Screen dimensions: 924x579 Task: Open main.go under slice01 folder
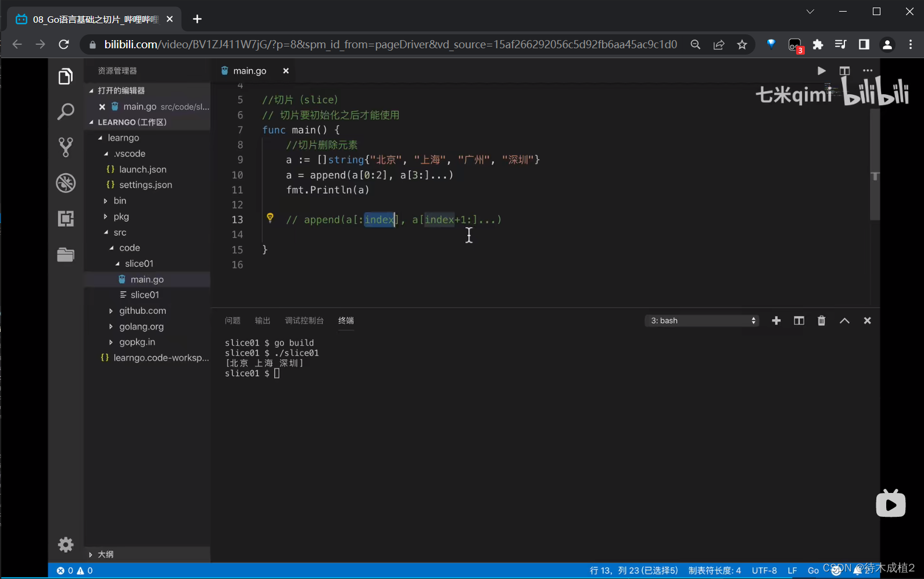point(147,280)
